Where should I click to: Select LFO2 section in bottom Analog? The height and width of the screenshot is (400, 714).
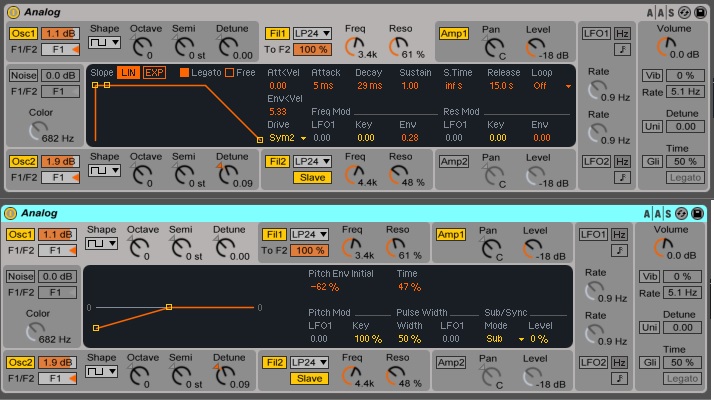pyautogui.click(x=593, y=362)
